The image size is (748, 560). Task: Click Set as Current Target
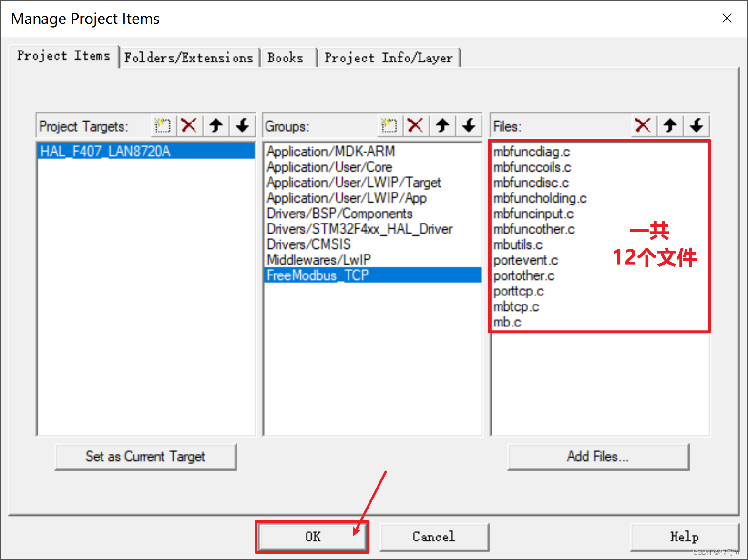tap(145, 457)
